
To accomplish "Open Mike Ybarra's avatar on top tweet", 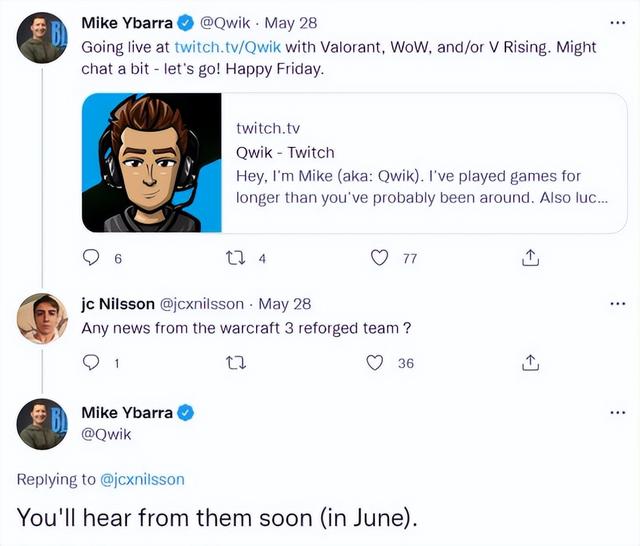I will [43, 38].
